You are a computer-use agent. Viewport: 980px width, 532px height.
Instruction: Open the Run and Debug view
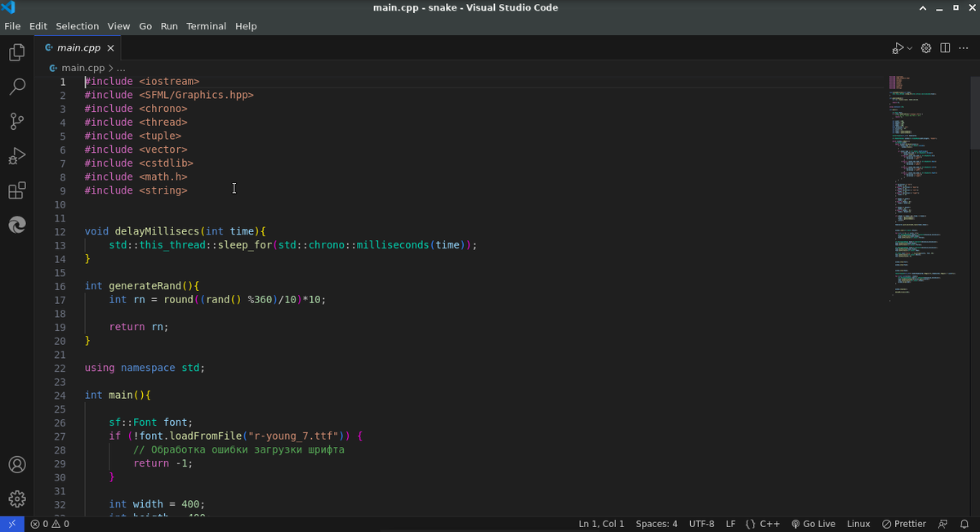click(17, 156)
